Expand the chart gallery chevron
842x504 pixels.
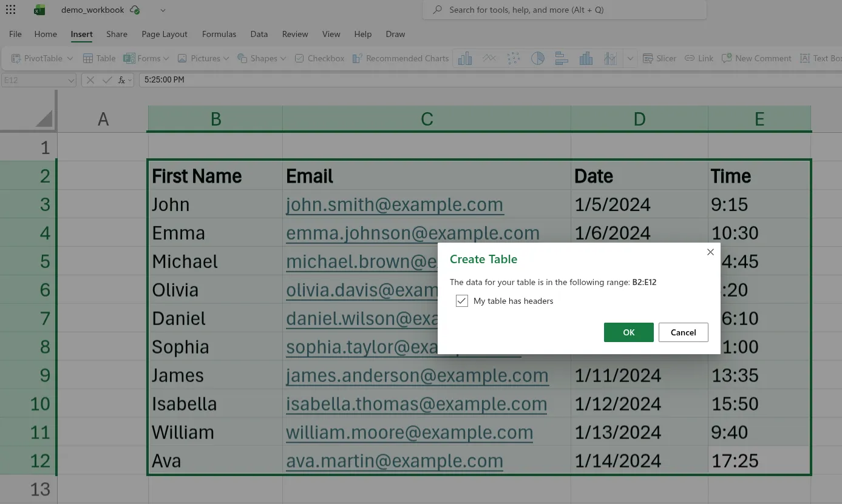click(x=630, y=59)
